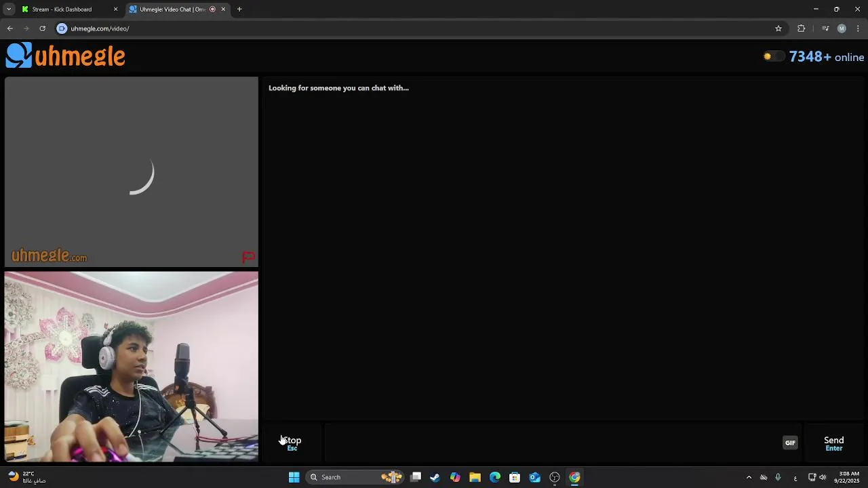This screenshot has height=488, width=868.
Task: Open the volume tray icon
Action: coord(823,477)
